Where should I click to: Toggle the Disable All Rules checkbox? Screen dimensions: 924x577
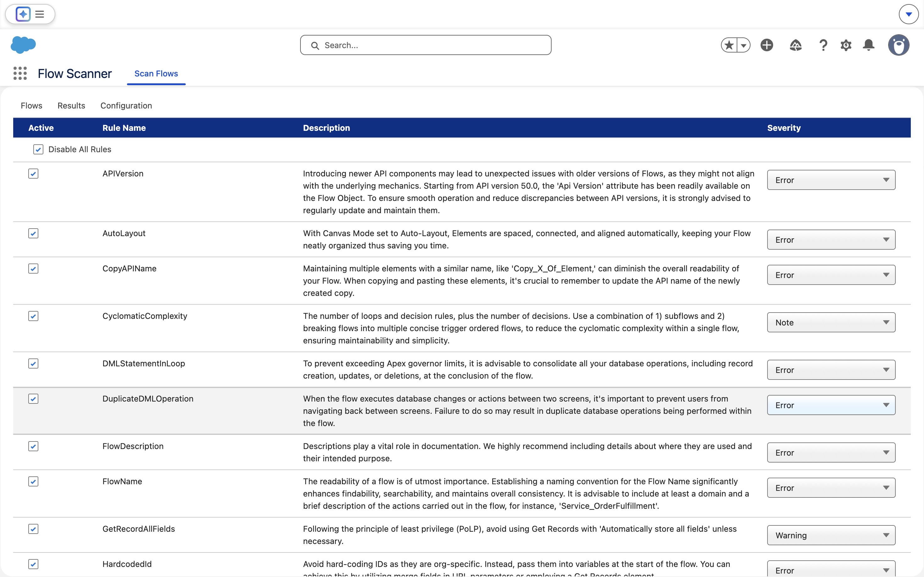click(x=38, y=149)
